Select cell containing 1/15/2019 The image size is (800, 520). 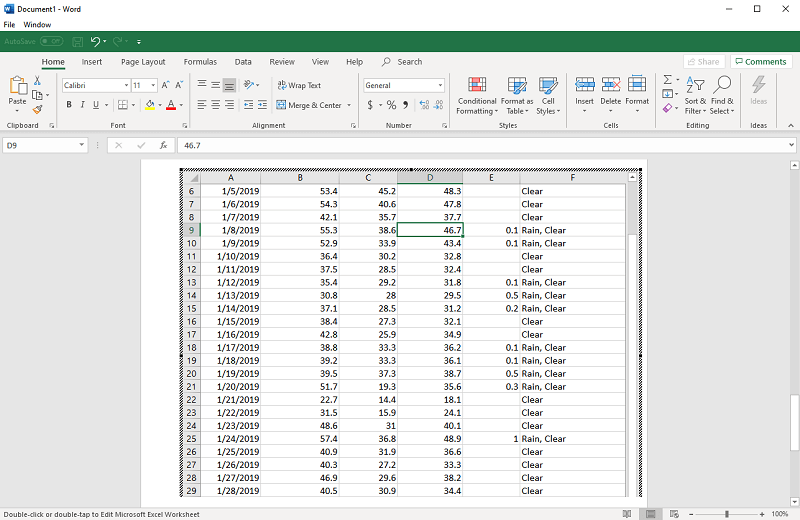tap(238, 322)
